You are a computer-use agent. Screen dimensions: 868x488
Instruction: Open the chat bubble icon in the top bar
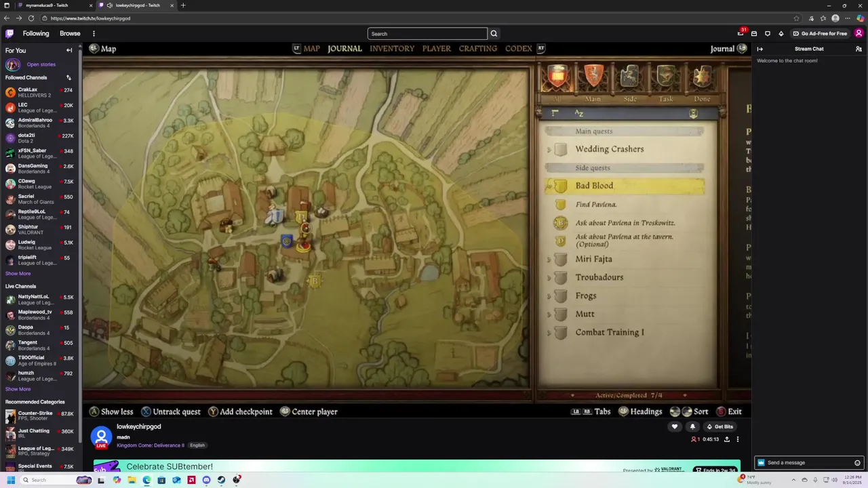tap(768, 33)
